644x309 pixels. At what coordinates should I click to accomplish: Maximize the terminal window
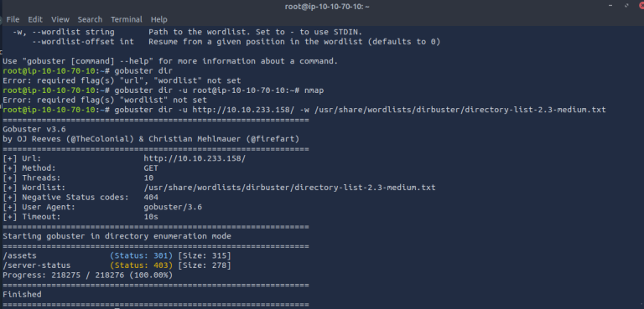tap(626, 6)
